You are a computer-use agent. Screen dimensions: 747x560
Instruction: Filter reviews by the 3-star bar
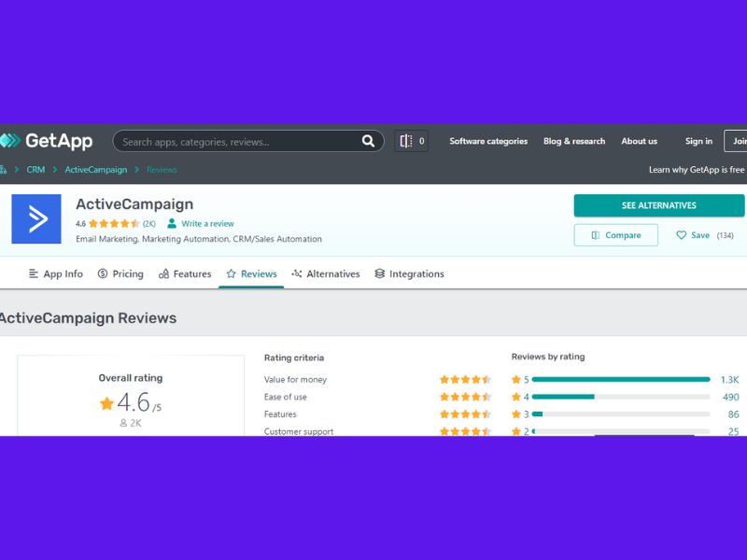click(x=621, y=414)
